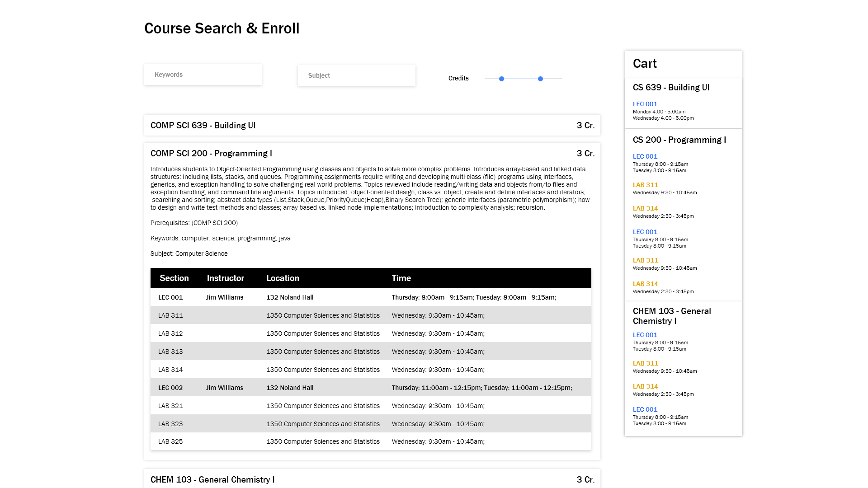868x488 pixels.
Task: Click Jim Williams in the LEC 001 row
Action: point(225,297)
